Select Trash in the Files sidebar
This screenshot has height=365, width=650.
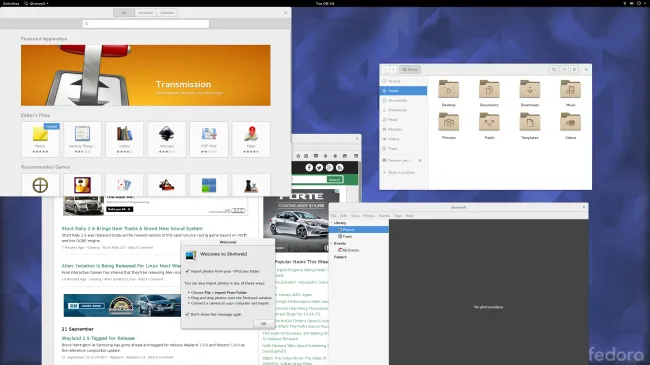click(403, 148)
